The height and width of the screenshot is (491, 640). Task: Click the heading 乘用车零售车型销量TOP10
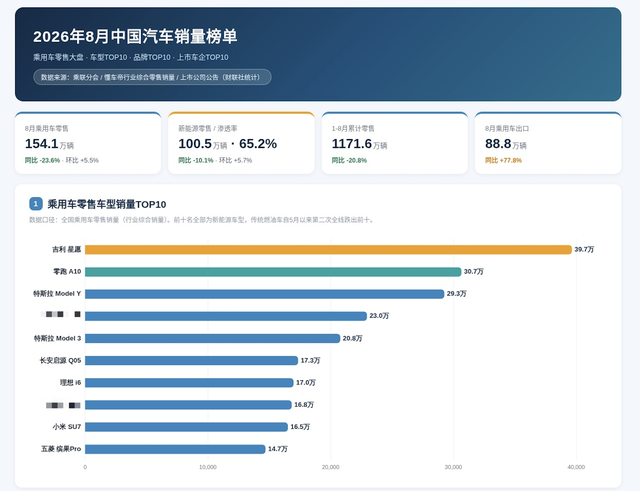[107, 204]
